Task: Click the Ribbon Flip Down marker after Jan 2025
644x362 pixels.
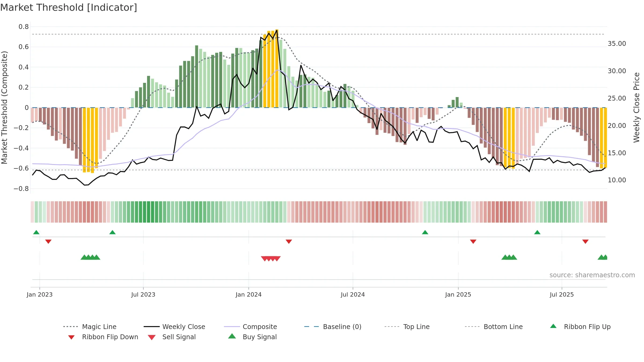Action: [x=473, y=242]
